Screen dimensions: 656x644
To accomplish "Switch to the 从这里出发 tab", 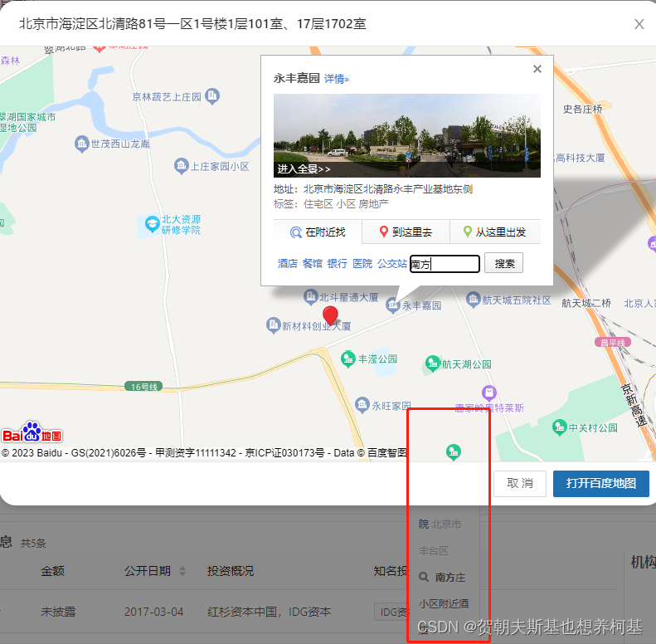I will 495,232.
